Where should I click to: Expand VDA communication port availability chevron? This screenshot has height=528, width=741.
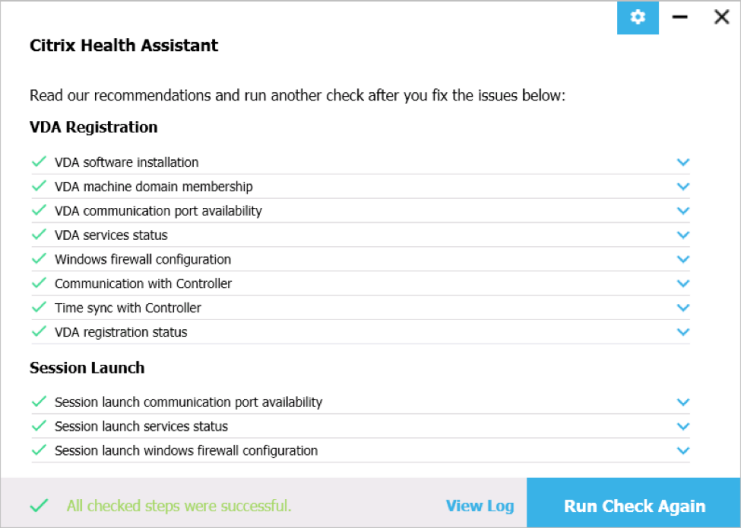(683, 211)
